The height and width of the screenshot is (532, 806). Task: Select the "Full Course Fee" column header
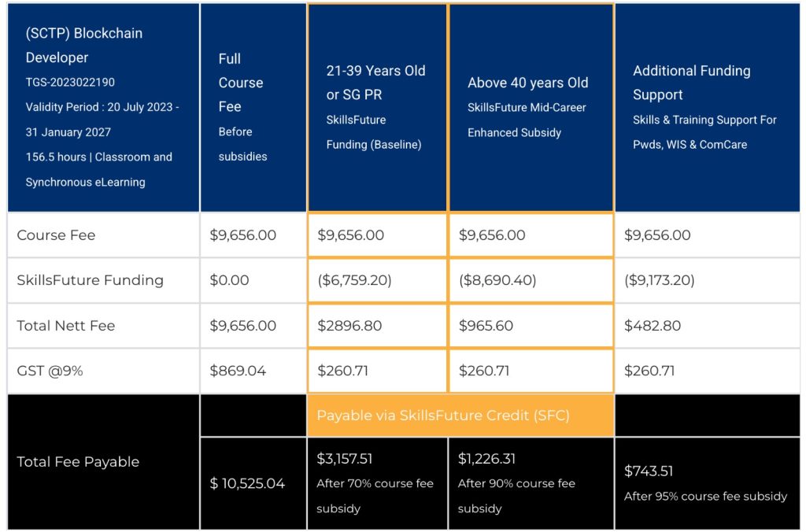click(x=241, y=83)
